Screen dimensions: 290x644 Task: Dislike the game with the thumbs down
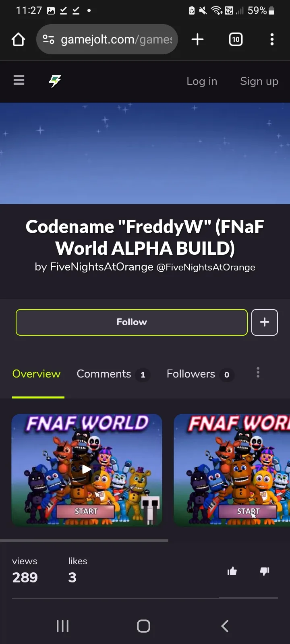(x=265, y=571)
